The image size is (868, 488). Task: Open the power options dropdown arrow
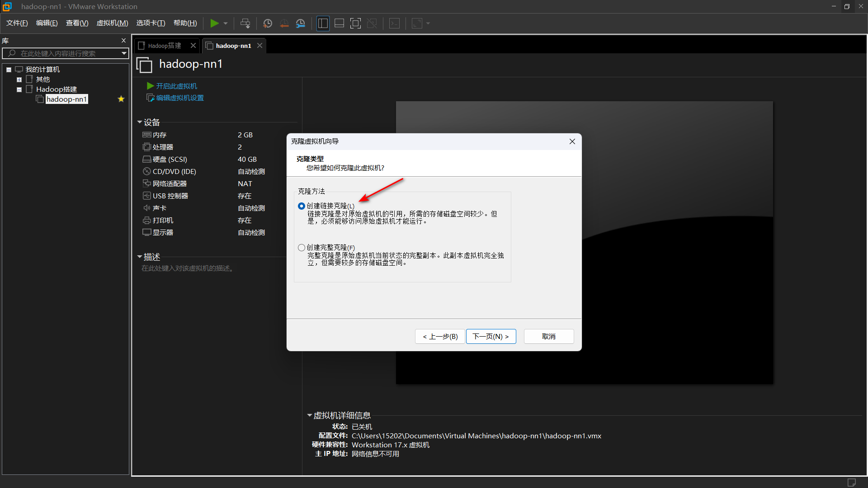tap(226, 23)
